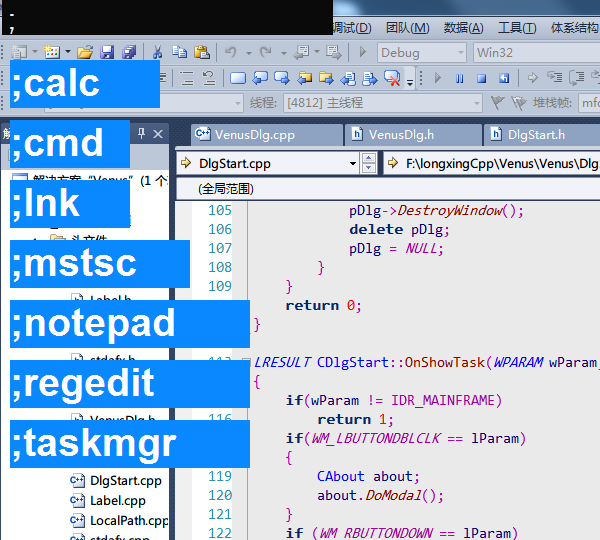Open the Debug configuration combo box
This screenshot has height=540, width=600.
point(422,52)
